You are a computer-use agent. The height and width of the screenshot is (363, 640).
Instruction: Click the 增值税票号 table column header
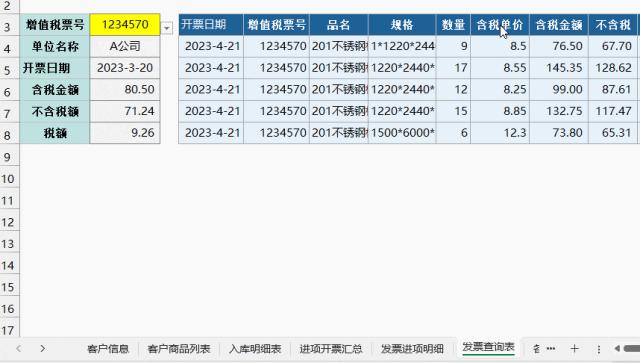(276, 24)
